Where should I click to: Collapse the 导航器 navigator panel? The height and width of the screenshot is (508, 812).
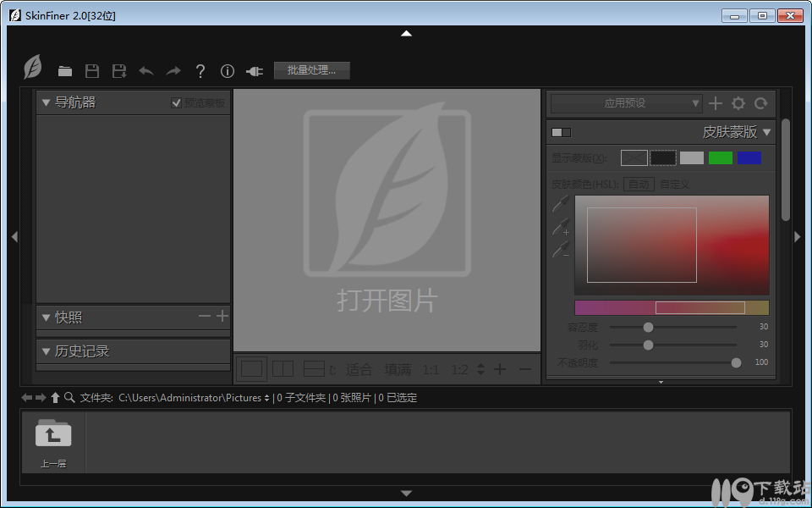46,102
